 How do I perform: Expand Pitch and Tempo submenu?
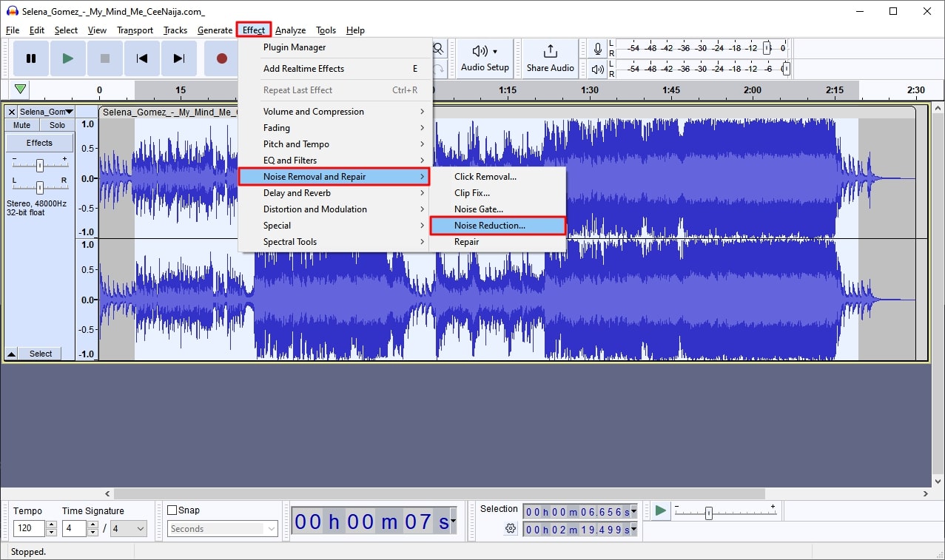pos(335,144)
